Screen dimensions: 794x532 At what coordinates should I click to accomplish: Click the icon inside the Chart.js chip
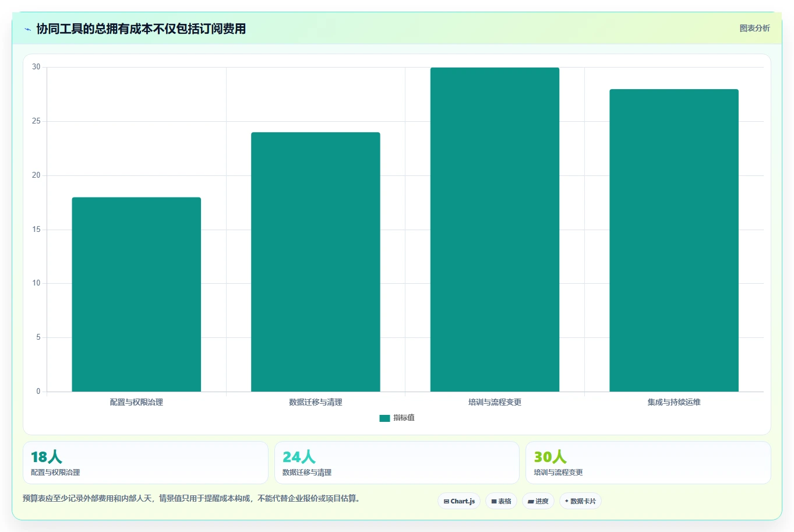(446, 501)
